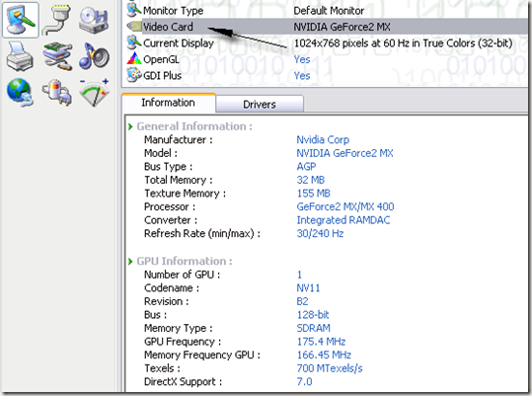This screenshot has width=532, height=396.
Task: Open the network card devices category
Action: point(57,55)
